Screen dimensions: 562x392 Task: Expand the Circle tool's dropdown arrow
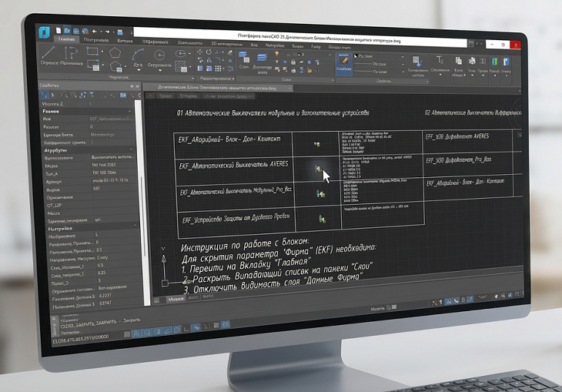coord(160,70)
